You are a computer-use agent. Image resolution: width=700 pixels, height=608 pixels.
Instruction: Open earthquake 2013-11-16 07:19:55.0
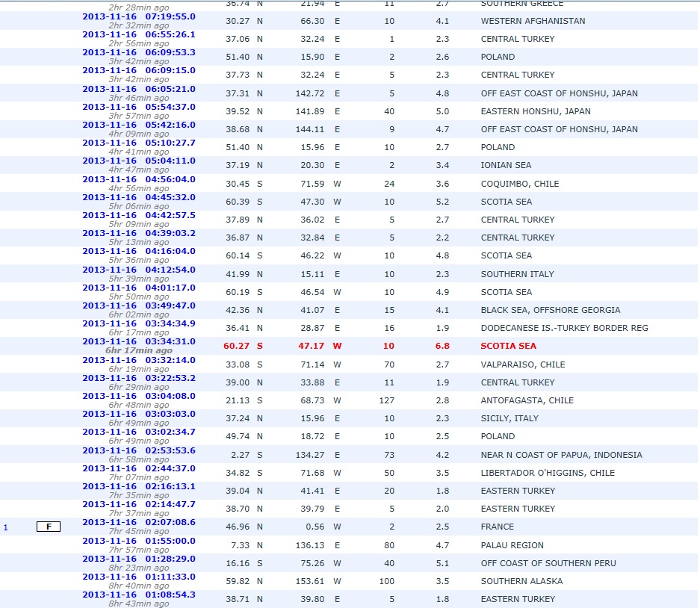[139, 16]
